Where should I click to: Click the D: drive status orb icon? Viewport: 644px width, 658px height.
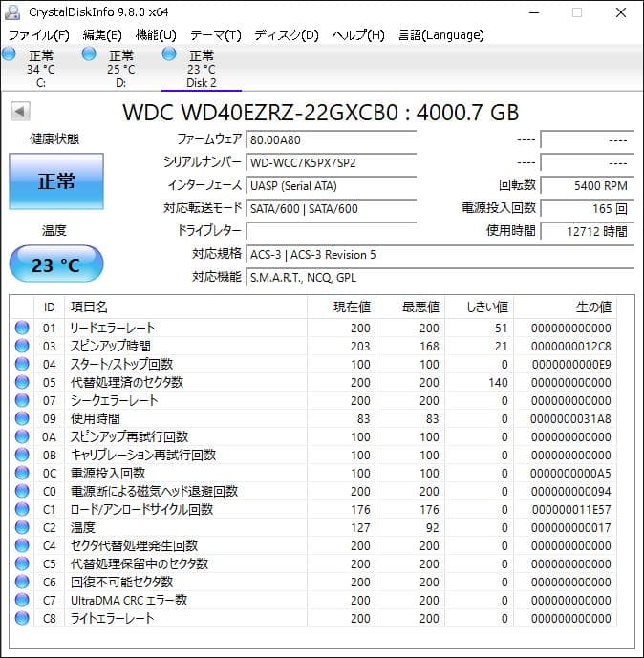click(89, 53)
